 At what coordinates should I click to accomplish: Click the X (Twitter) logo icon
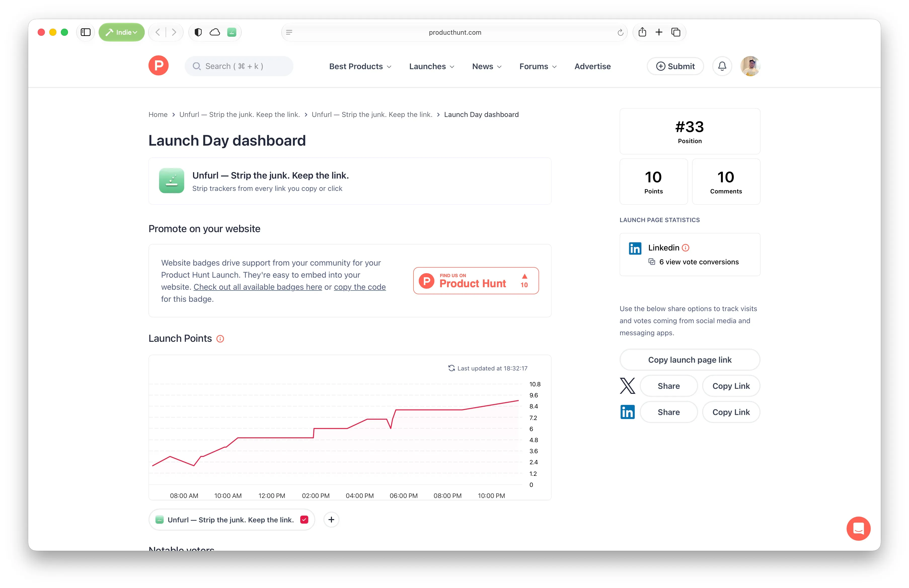tap(627, 386)
